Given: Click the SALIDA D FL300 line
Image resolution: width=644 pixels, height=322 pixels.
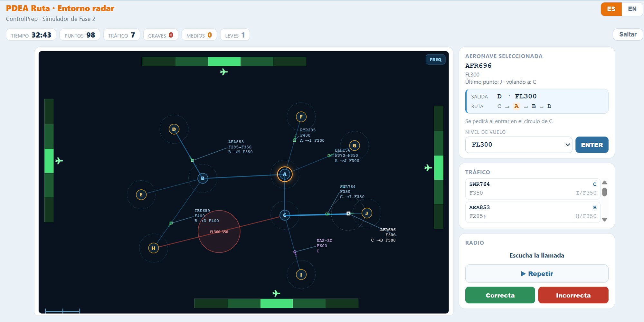Looking at the screenshot, I should [504, 96].
